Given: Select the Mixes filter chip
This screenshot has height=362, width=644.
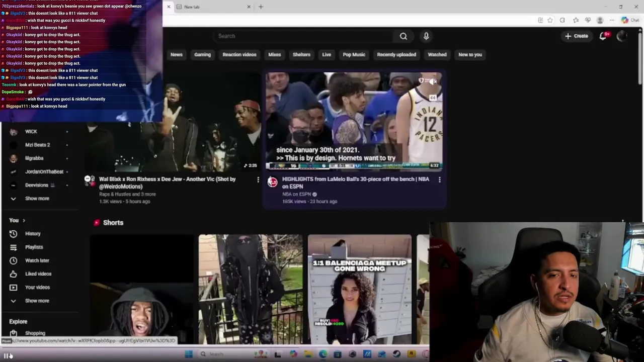Looking at the screenshot, I should (275, 55).
